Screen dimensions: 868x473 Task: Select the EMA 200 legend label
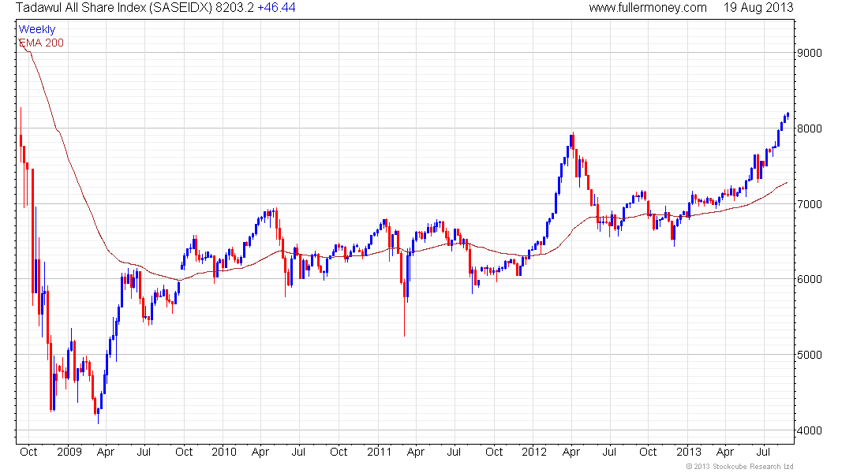(x=41, y=43)
